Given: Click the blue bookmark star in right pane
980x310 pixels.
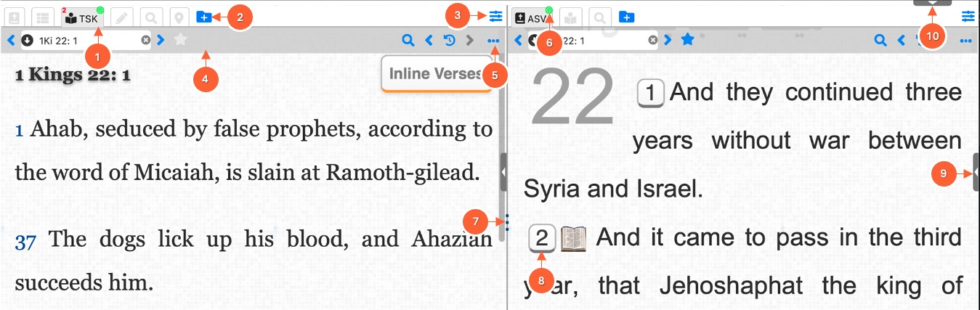Looking at the screenshot, I should [687, 41].
